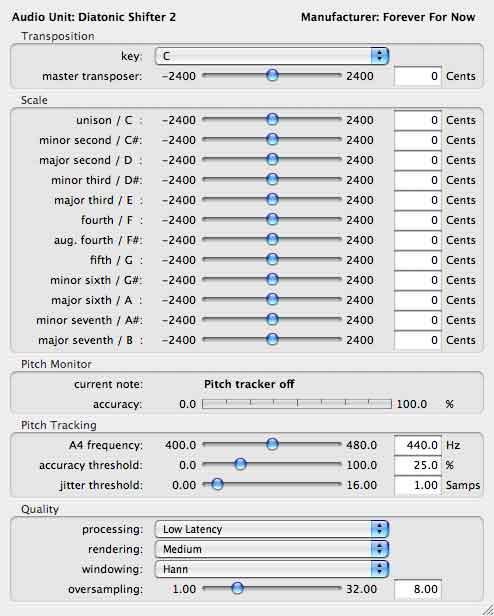Click the 'Hz' unit label

453,446
